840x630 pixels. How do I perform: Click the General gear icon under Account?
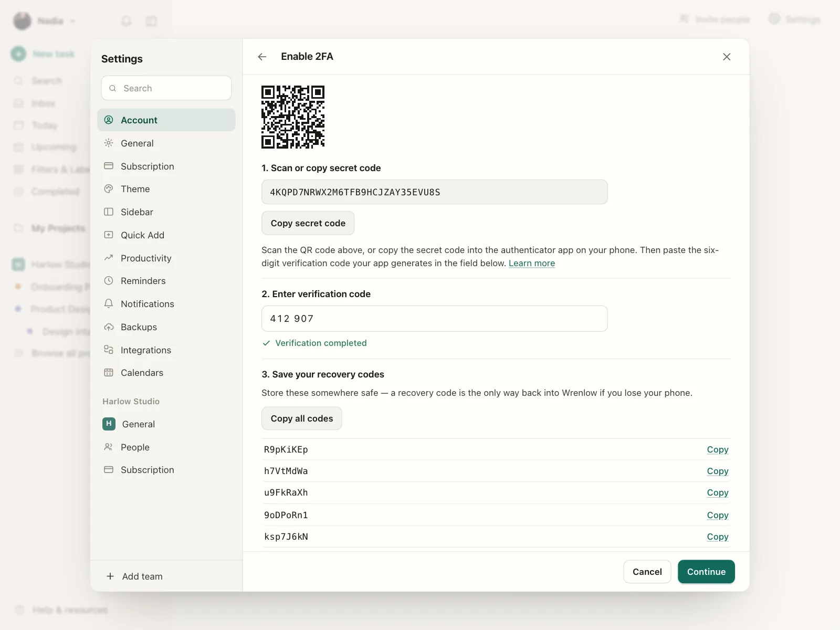109,143
